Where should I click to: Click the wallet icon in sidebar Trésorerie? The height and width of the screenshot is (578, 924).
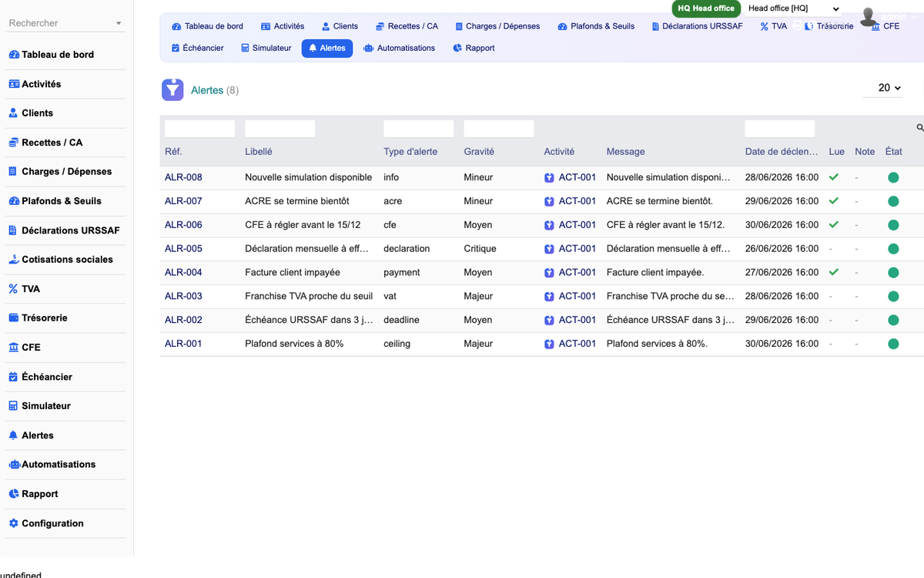(13, 318)
